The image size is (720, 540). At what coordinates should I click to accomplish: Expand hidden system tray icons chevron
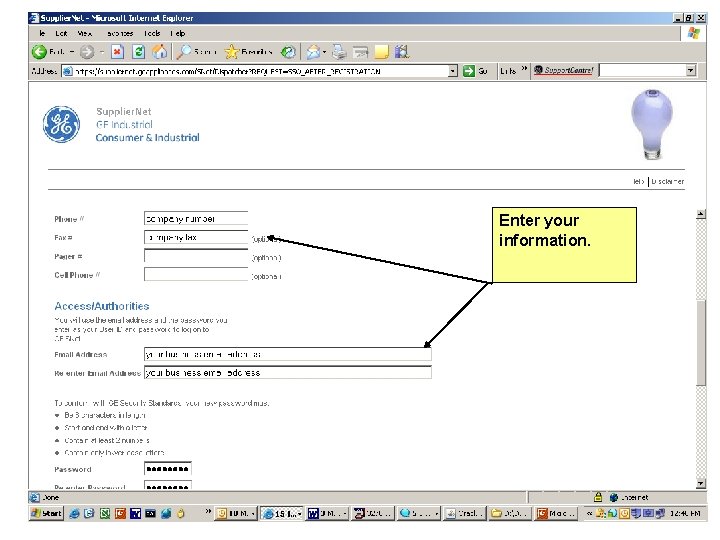589,513
